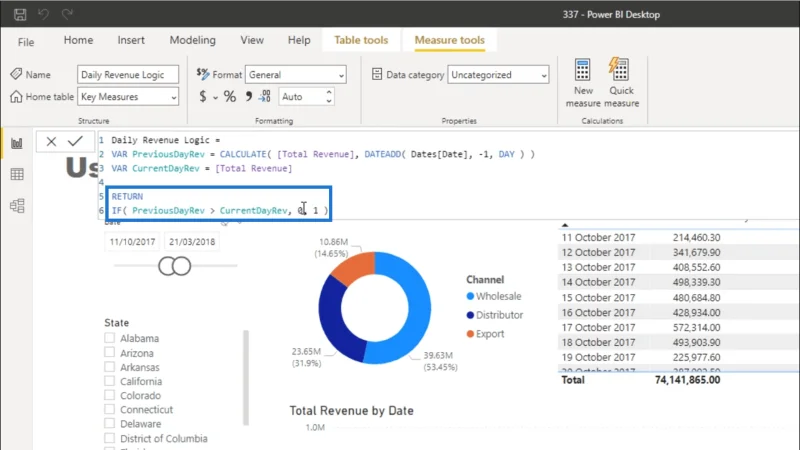The width and height of the screenshot is (800, 450).
Task: Open the File menu
Action: 26,42
